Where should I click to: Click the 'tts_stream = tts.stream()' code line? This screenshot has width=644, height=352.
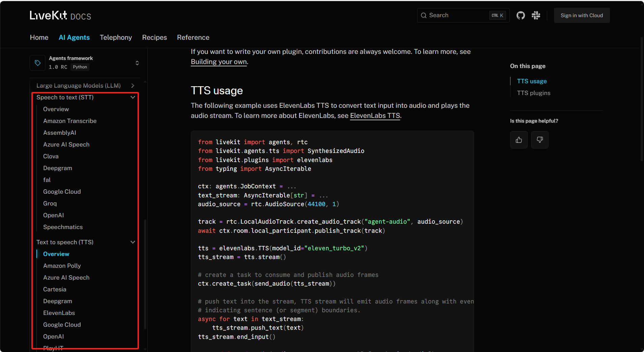(x=242, y=257)
